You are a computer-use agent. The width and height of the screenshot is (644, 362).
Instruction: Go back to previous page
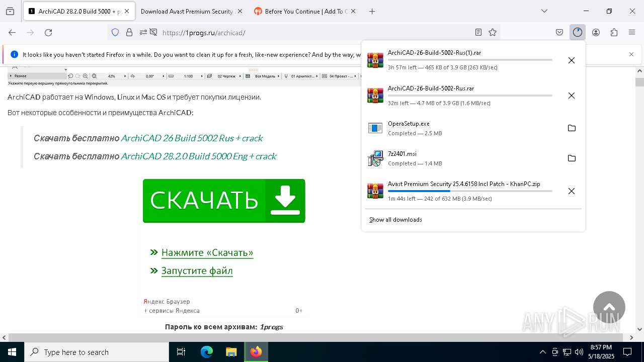[x=12, y=32]
